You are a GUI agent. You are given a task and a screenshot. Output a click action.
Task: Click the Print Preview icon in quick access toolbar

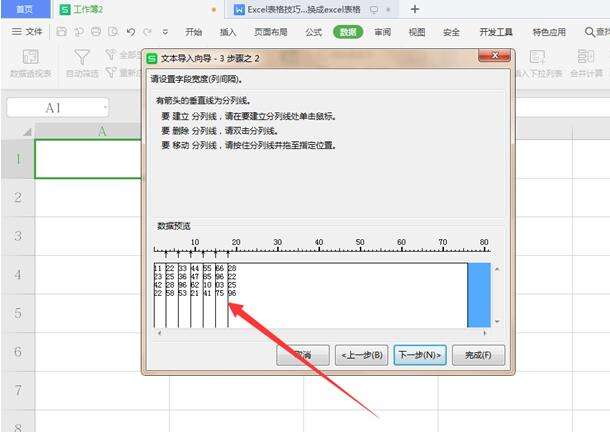tap(113, 32)
